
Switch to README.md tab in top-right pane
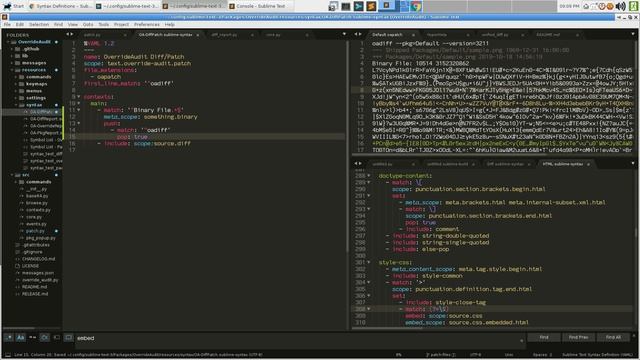(548, 35)
